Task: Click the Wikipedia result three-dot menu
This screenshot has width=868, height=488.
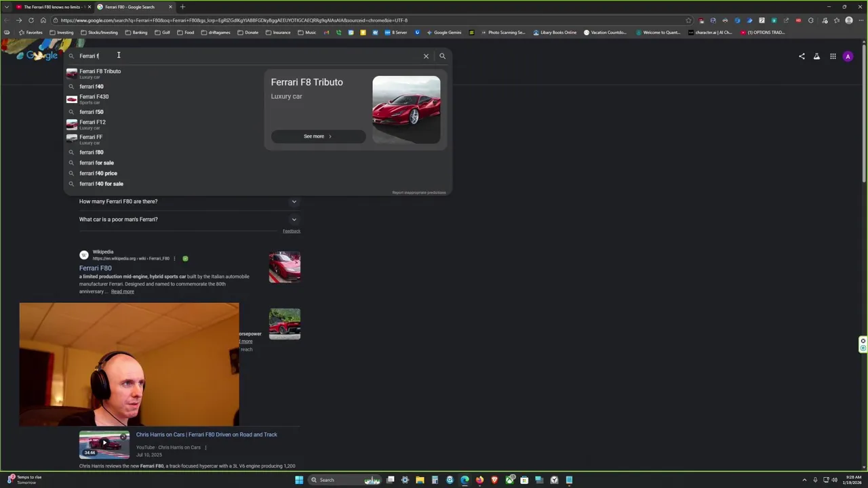Action: pyautogui.click(x=174, y=258)
